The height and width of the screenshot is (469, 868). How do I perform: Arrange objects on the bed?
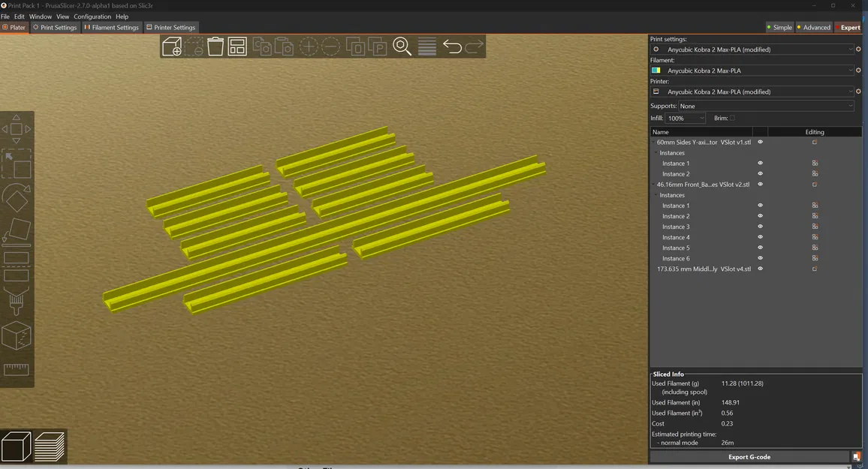coord(237,47)
